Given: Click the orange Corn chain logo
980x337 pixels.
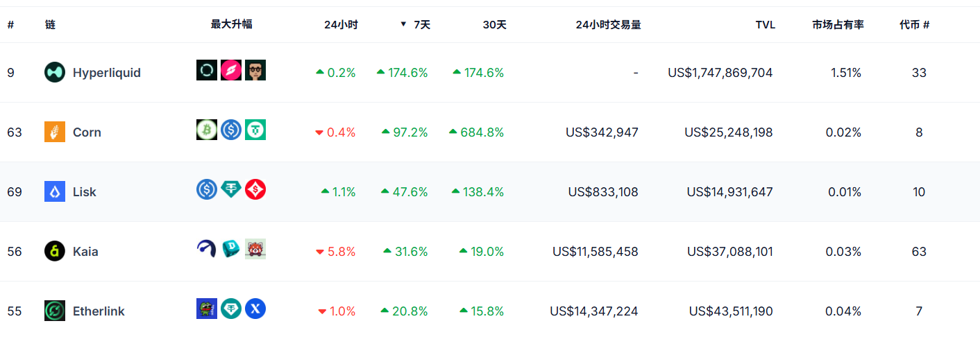Looking at the screenshot, I should [55, 132].
